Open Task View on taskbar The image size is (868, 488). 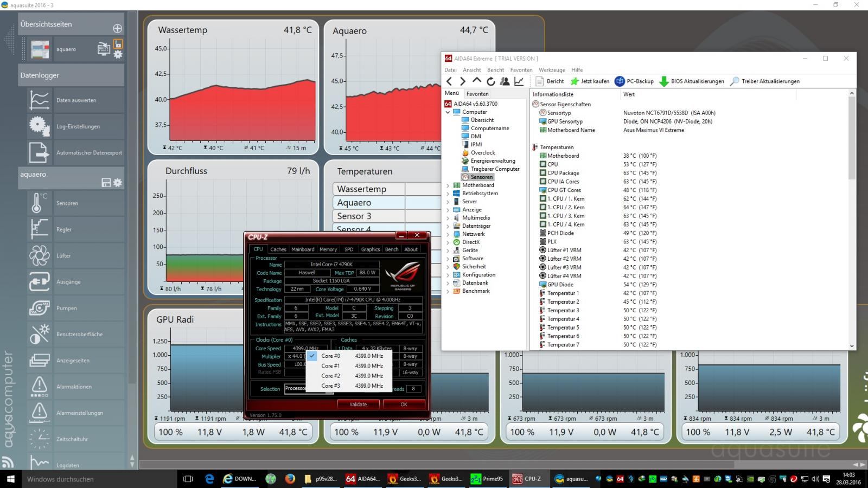click(188, 479)
